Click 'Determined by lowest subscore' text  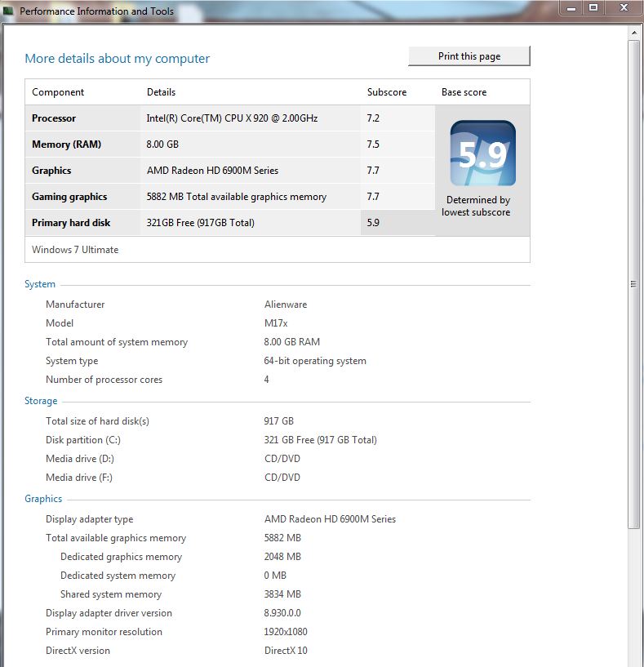point(476,206)
